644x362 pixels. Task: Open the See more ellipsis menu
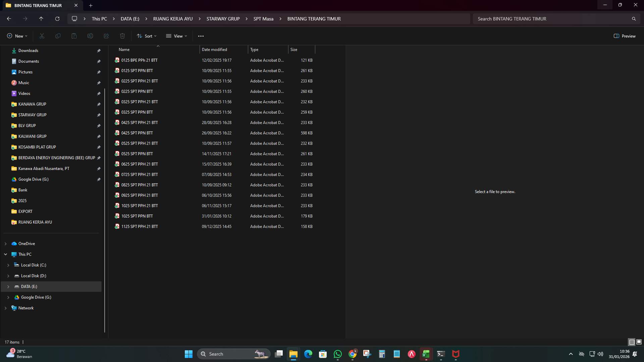pos(201,36)
